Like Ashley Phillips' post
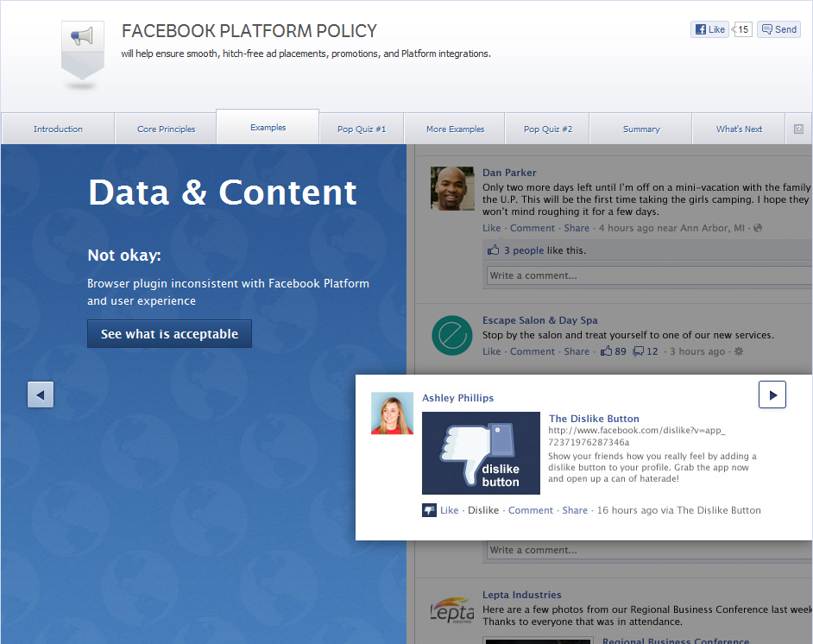813x644 pixels. (449, 510)
